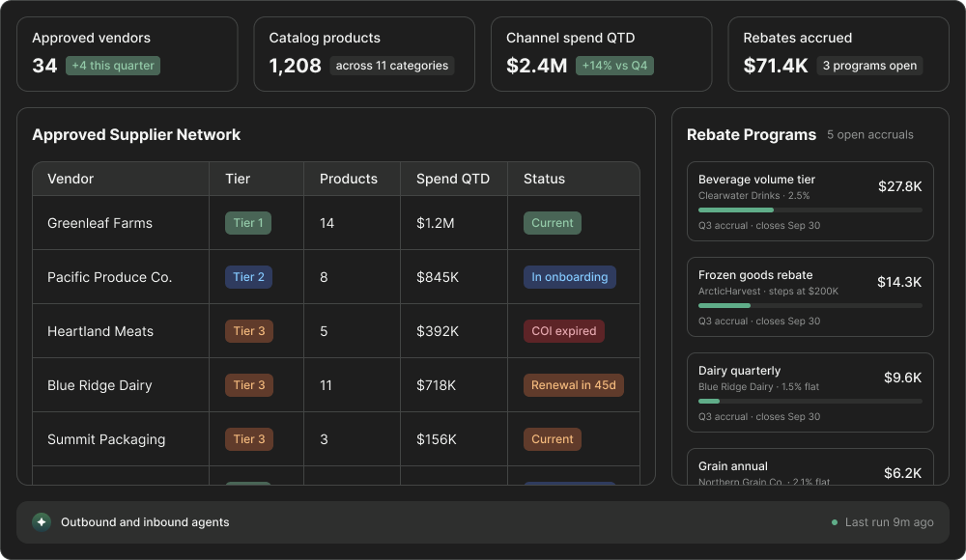The width and height of the screenshot is (966, 560).
Task: Click the 3 programs open badge
Action: [x=869, y=66]
